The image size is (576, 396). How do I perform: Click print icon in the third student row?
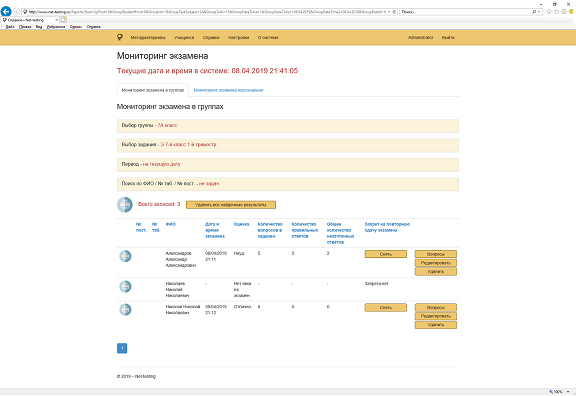(x=125, y=309)
